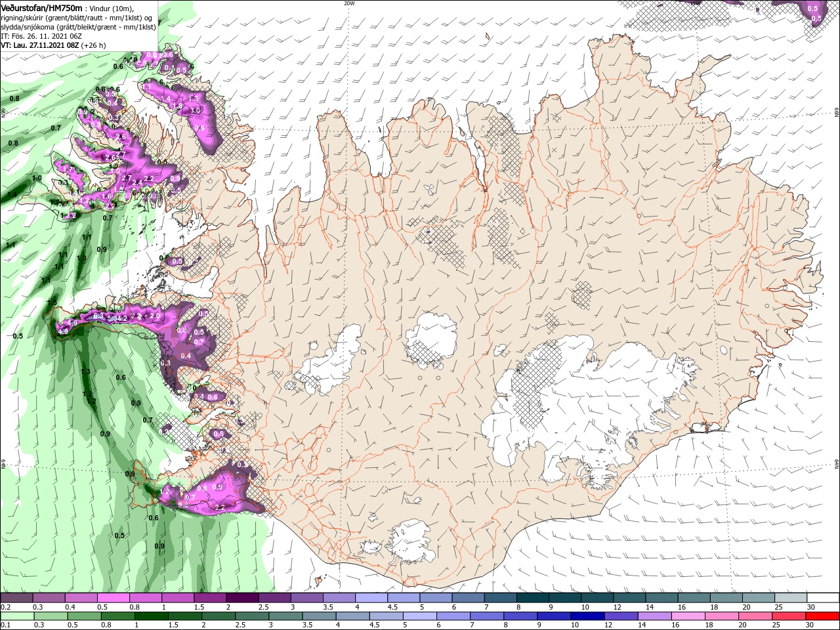840x630 pixels.
Task: Click the '2.0' precipitation value on Snæfellsnes
Action: click(155, 316)
